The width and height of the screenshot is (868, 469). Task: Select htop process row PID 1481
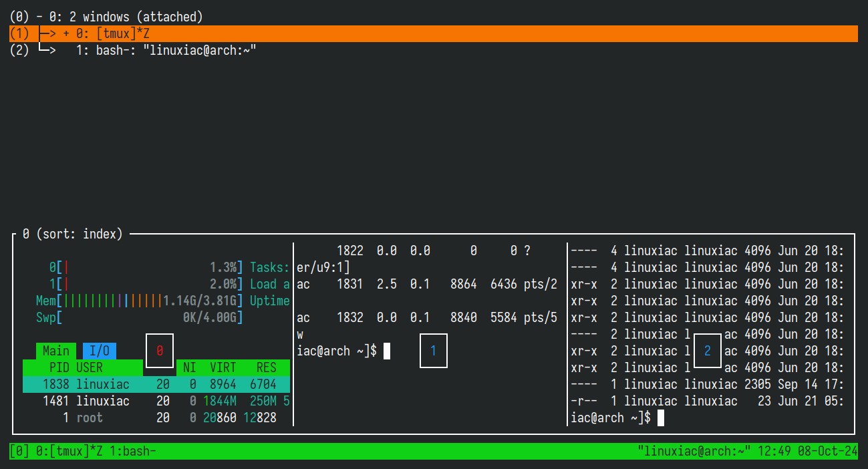(156, 401)
